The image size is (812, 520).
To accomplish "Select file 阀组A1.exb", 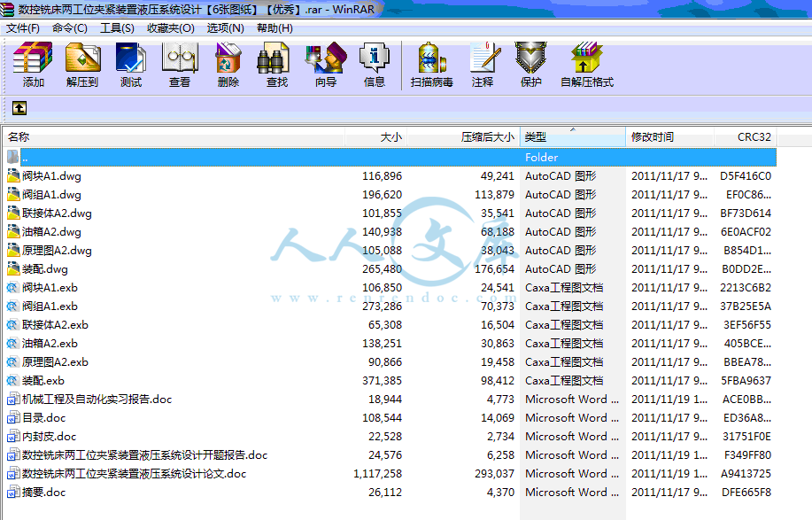I will (50, 307).
